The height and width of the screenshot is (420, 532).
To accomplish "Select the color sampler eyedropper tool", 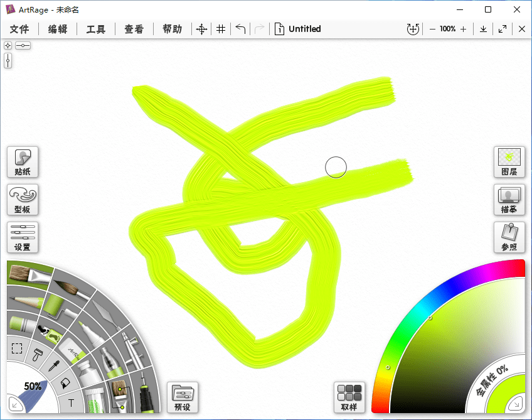I will (x=53, y=365).
